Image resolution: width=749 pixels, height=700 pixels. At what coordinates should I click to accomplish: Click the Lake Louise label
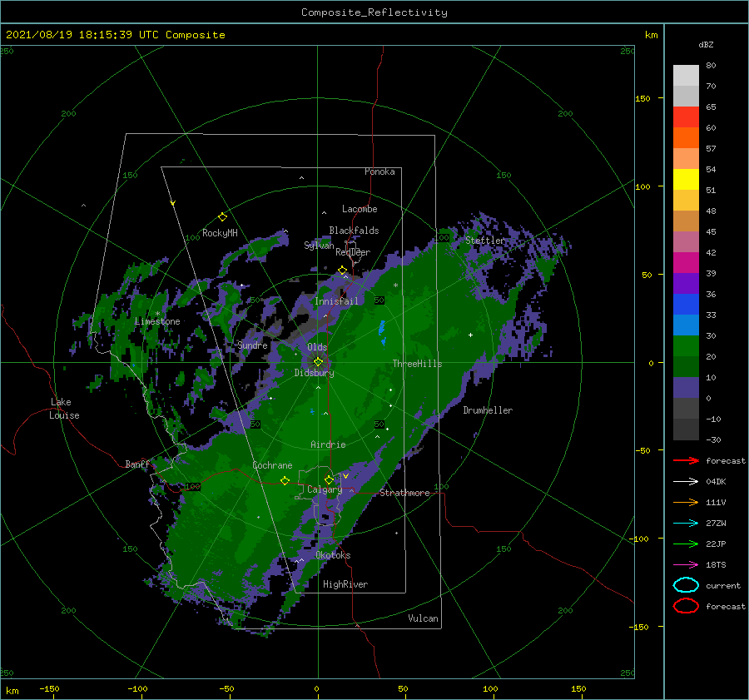tap(64, 409)
